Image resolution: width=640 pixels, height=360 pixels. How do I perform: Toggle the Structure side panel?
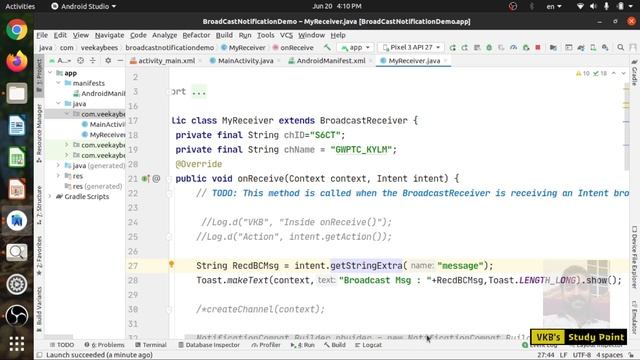[39, 205]
